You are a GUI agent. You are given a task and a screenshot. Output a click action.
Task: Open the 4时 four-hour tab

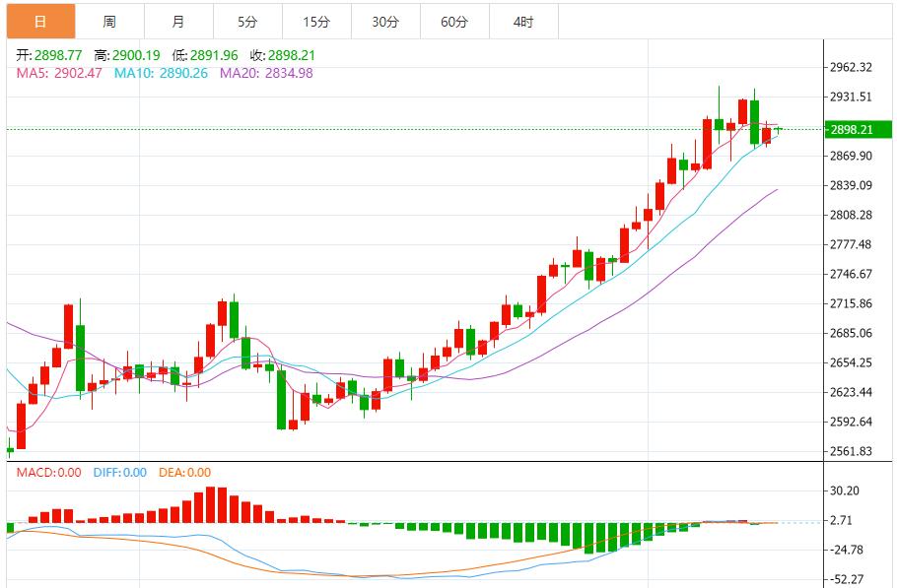click(523, 22)
